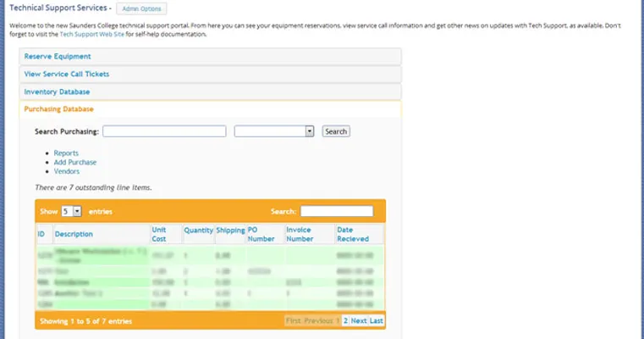Go to page 2 of results
Viewport: 644px width, 339px height.
(345, 321)
